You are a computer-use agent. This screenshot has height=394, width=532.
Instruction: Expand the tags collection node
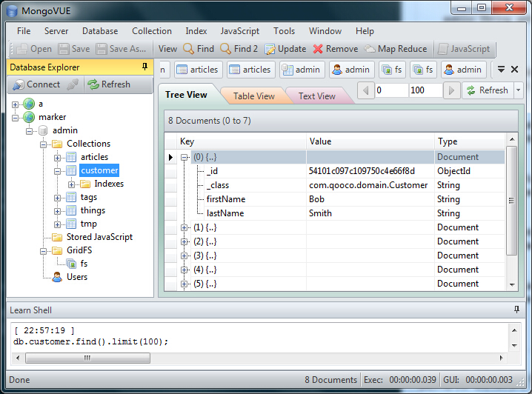point(57,198)
